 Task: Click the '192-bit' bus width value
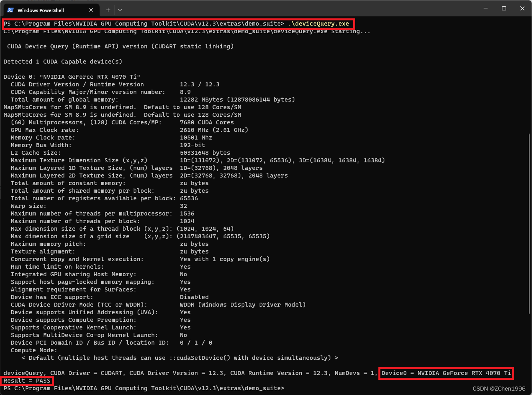click(192, 145)
